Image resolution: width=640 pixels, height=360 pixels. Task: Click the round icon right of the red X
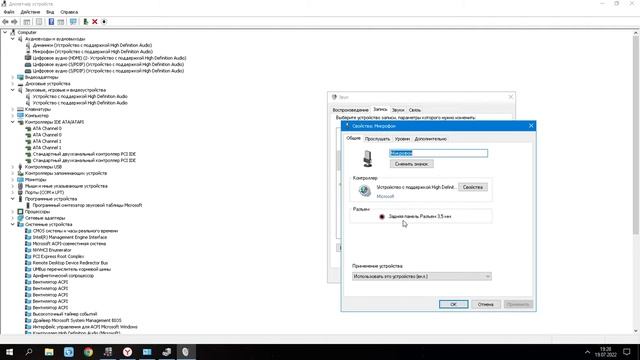pyautogui.click(x=104, y=22)
